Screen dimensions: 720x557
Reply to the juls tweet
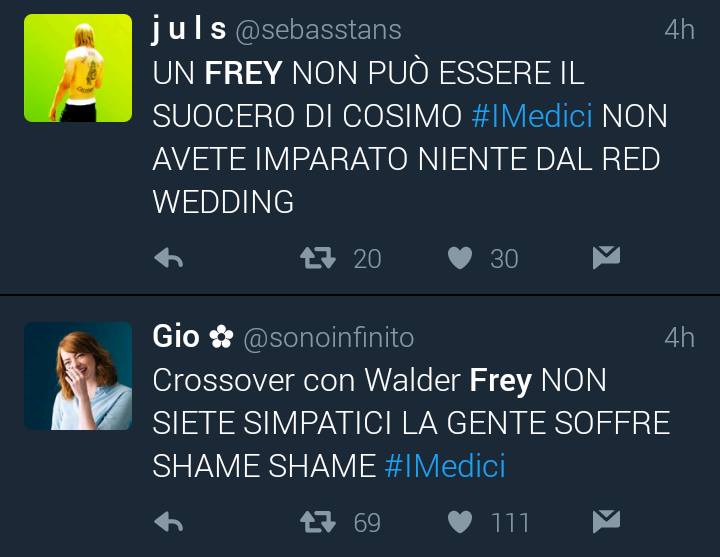tap(169, 258)
